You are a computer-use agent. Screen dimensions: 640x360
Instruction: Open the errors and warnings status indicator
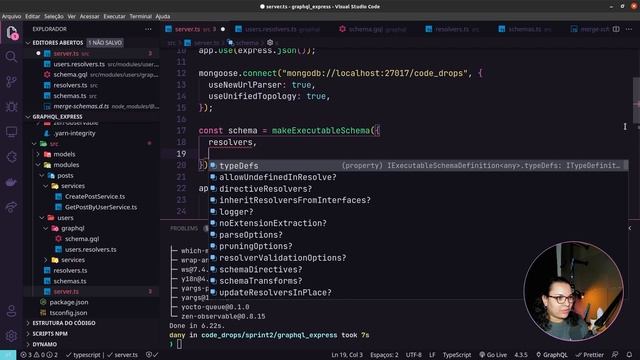click(39, 355)
